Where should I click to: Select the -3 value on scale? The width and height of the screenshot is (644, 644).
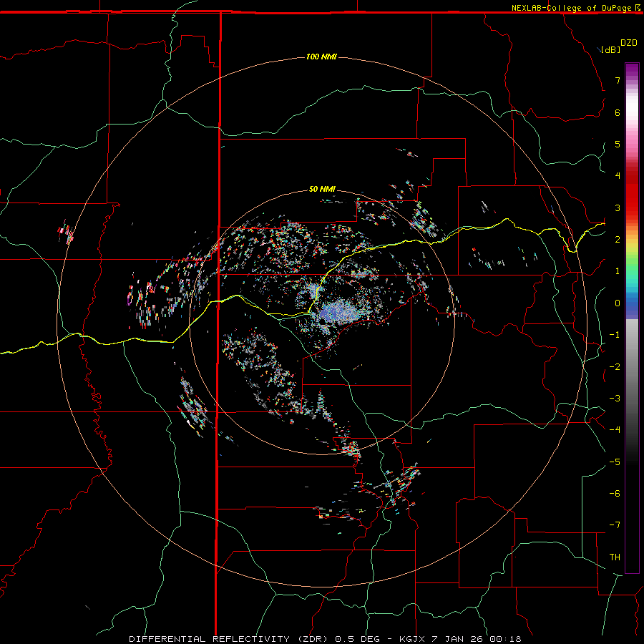(615, 399)
